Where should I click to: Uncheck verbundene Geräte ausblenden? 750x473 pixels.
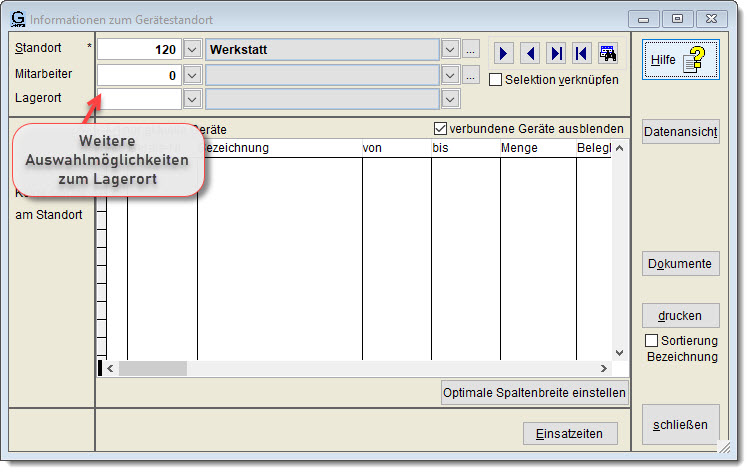[x=440, y=129]
